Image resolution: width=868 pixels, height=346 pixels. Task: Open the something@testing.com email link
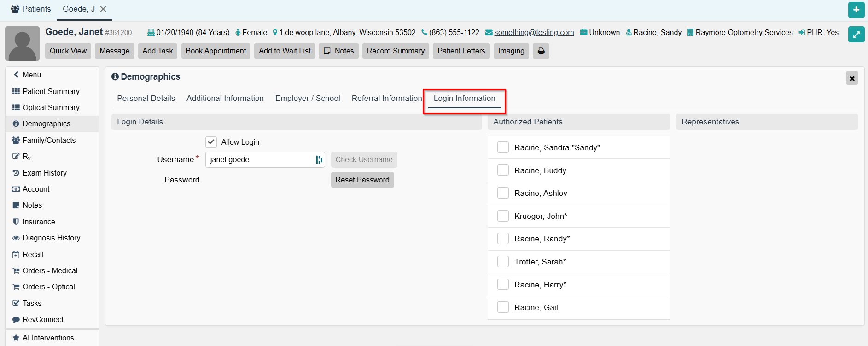[x=534, y=32]
